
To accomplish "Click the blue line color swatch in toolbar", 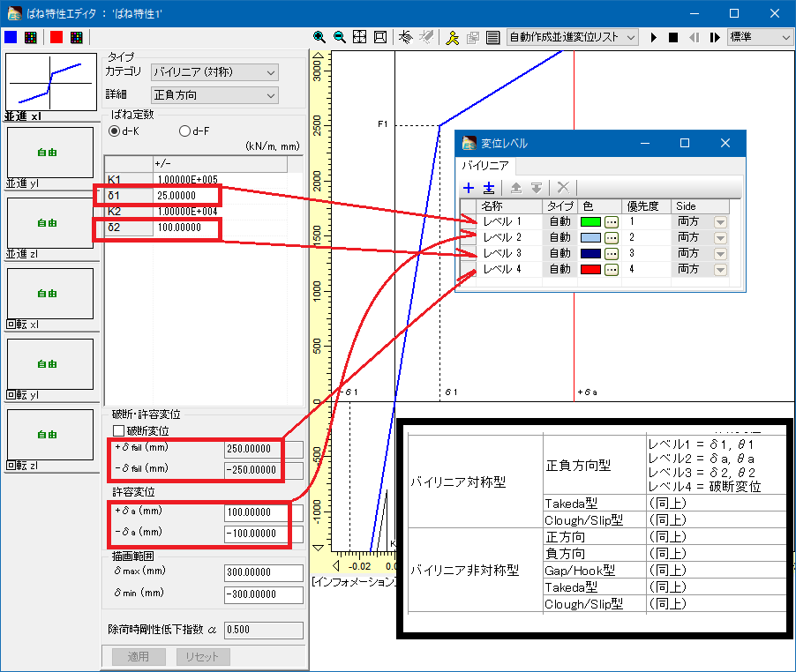I will pos(11,37).
